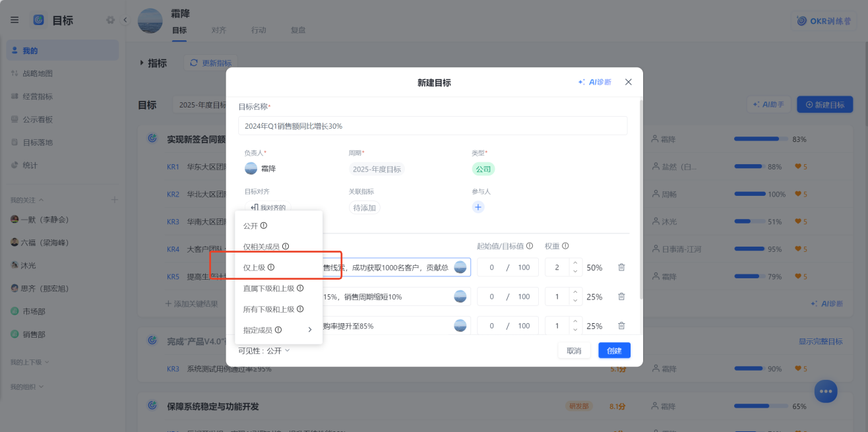Click the objective icon beside 保障系统稳定与功能开发
Viewport: 868px width, 432px height.
(152, 406)
